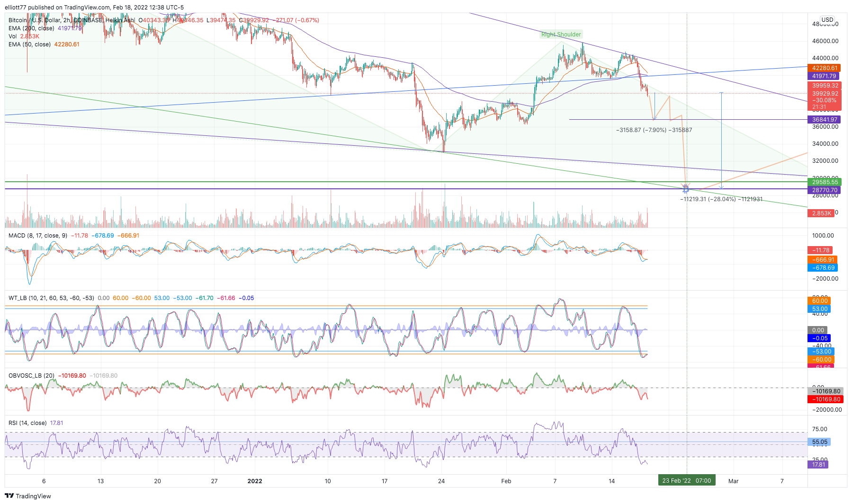Click the -11.78 MACD histogram axis label
This screenshot has height=504, width=852.
820,250
